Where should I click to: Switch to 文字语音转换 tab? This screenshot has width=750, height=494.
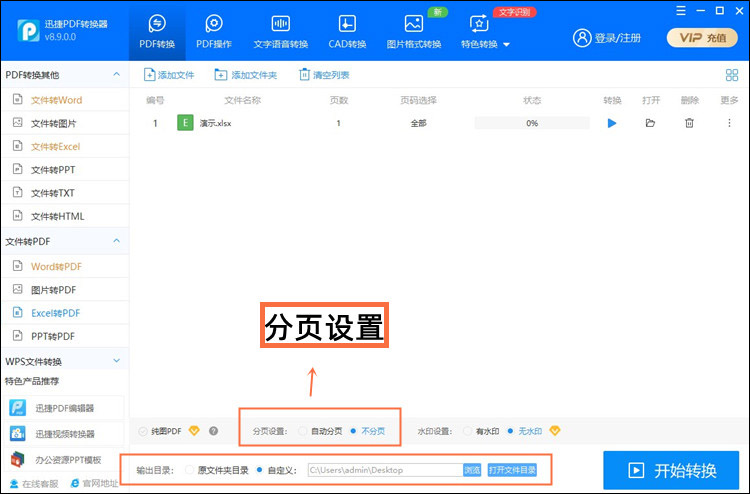point(281,32)
